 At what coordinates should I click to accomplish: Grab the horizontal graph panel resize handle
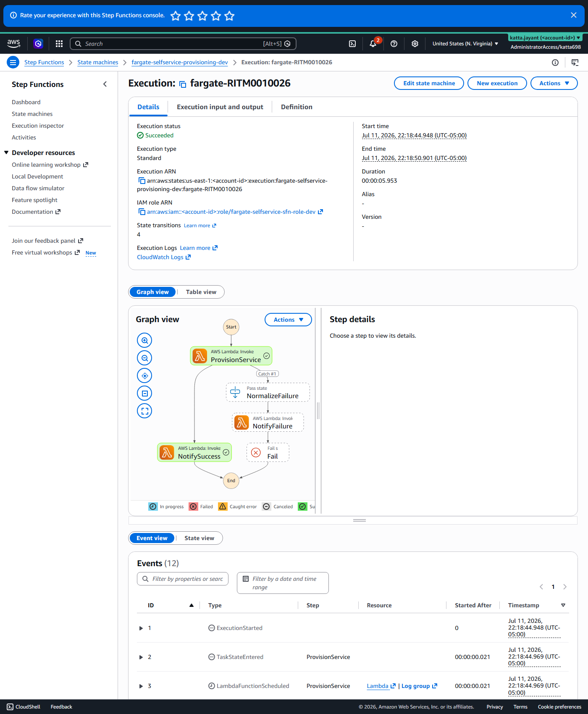[x=359, y=520]
